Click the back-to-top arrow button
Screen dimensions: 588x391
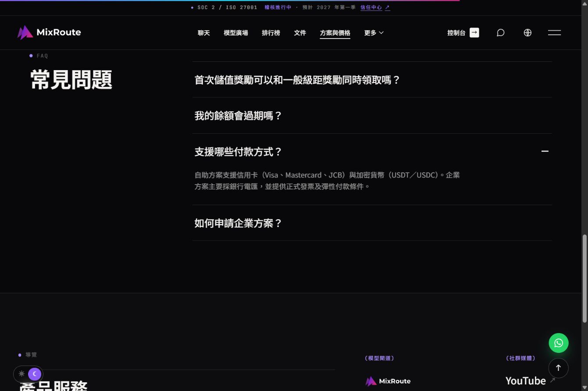pyautogui.click(x=559, y=368)
